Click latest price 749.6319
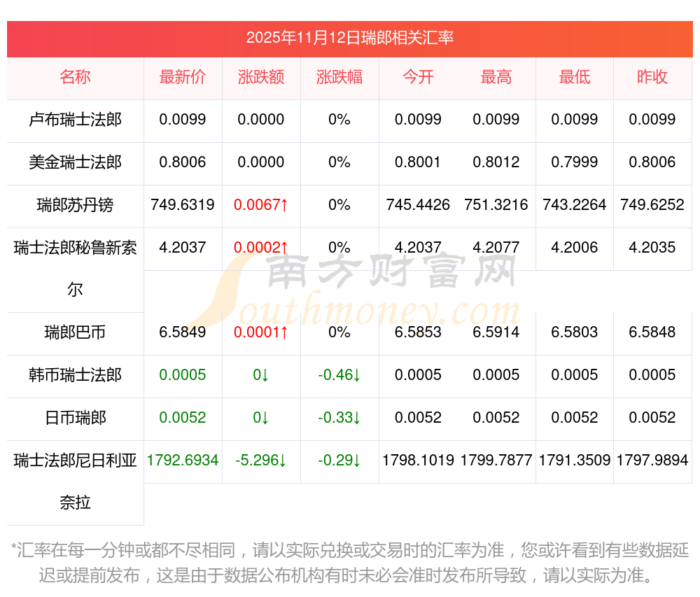 tap(183, 205)
